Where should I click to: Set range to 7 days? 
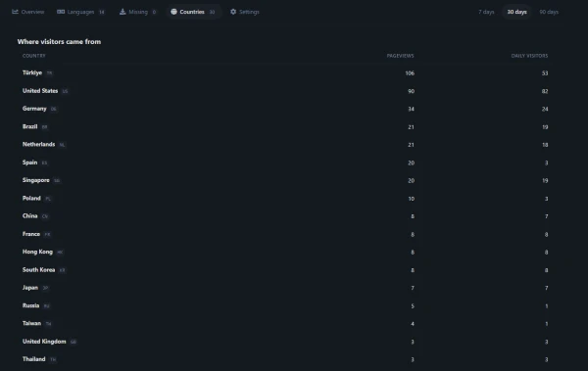(x=486, y=12)
